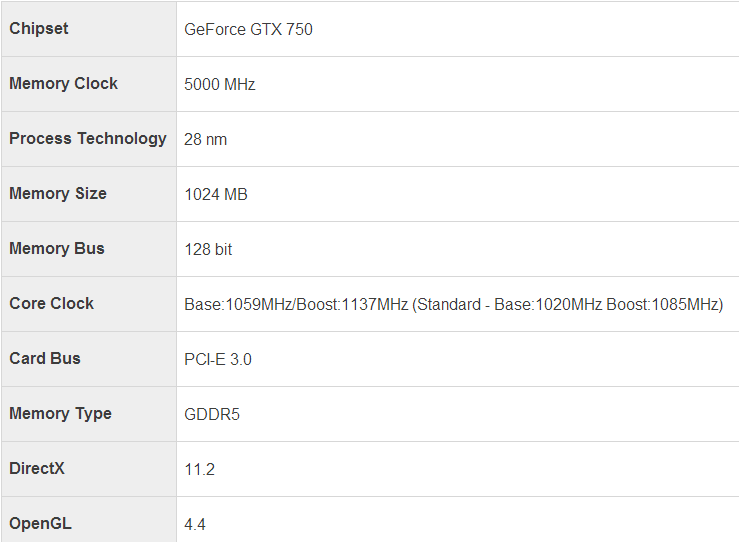Click the Process Technology label
739x542 pixels.
click(x=88, y=139)
